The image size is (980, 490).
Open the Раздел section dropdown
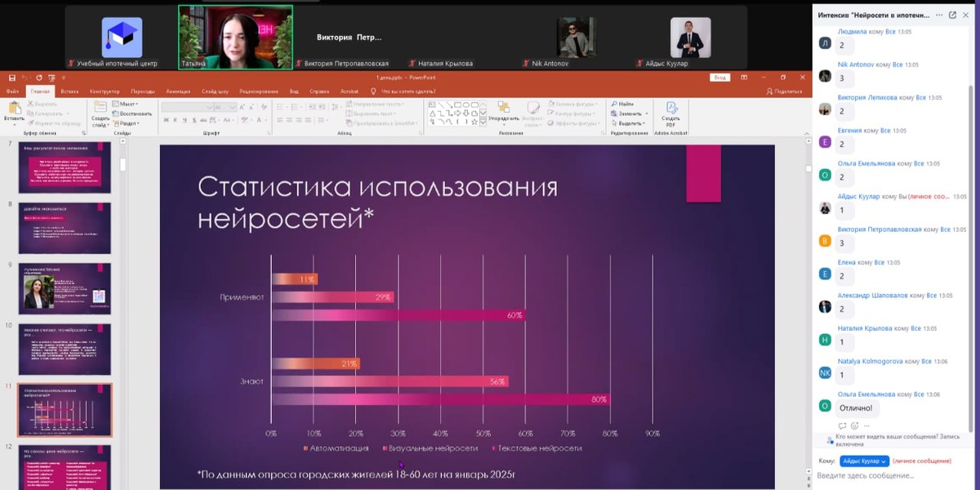[126, 123]
